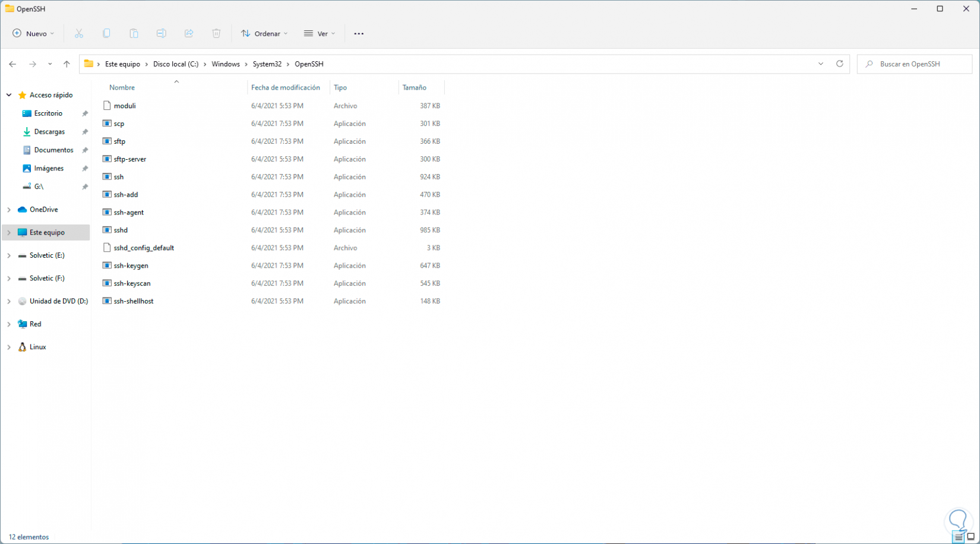980x544 pixels.
Task: Select the ssh-shellhost file name
Action: [134, 301]
